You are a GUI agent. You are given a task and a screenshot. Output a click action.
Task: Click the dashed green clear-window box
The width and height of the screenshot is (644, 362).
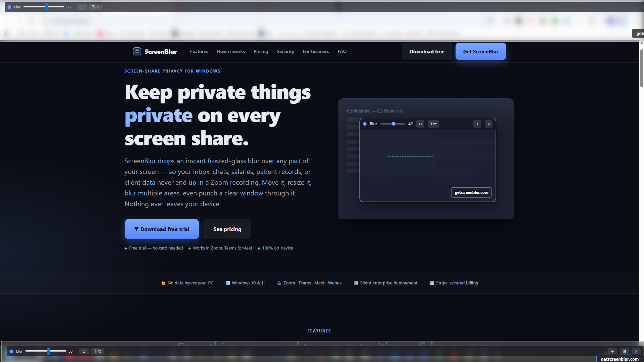[410, 170]
